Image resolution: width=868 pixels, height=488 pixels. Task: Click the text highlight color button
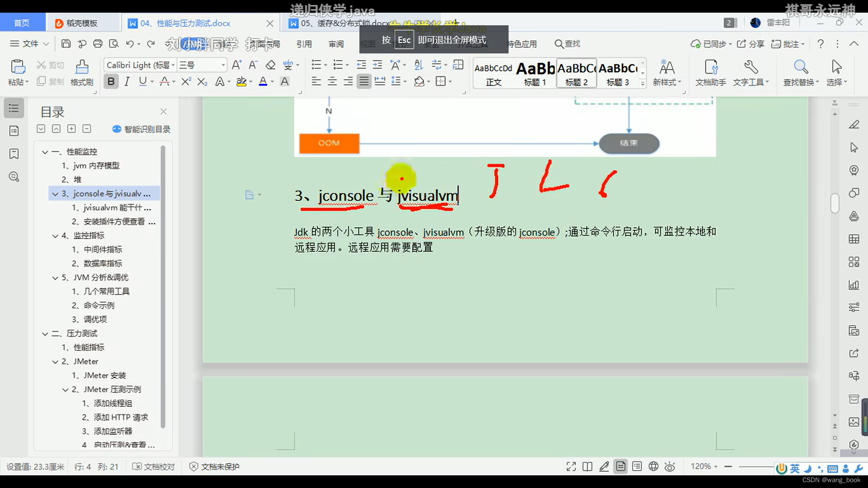[x=241, y=81]
